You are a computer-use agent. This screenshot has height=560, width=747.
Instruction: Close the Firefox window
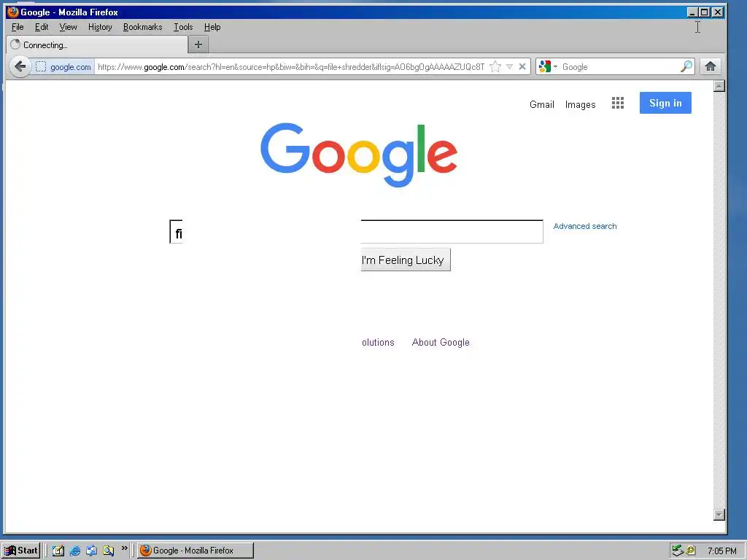coord(718,12)
